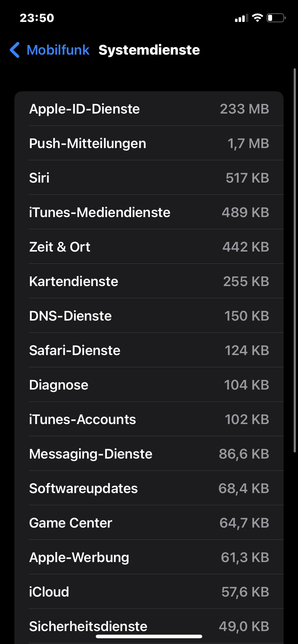Tap the DNS-Dienste list item
298x644 pixels.
click(149, 316)
